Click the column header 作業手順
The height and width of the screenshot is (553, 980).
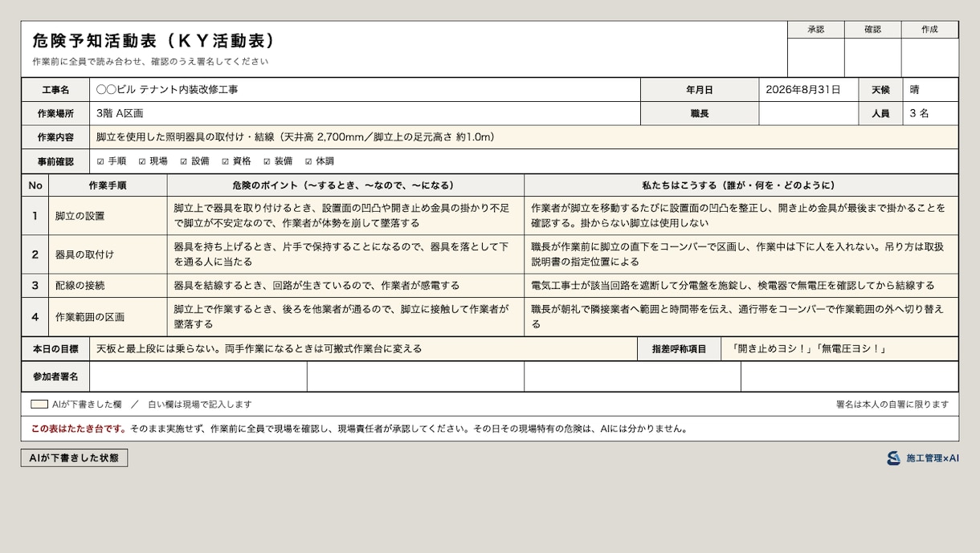108,185
